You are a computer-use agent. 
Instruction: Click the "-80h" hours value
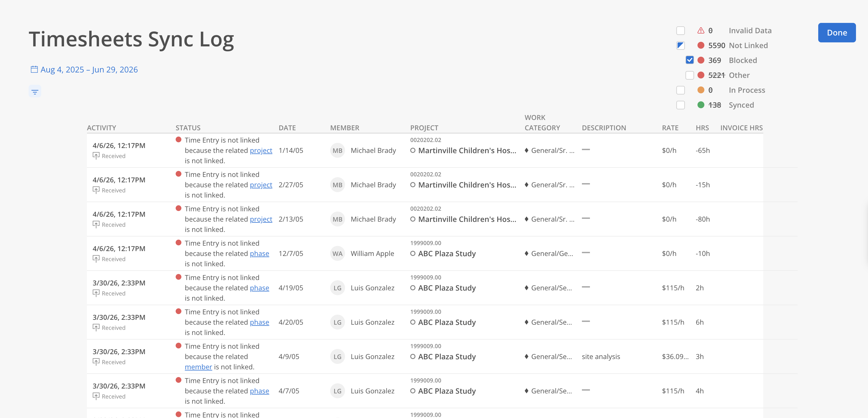click(703, 219)
